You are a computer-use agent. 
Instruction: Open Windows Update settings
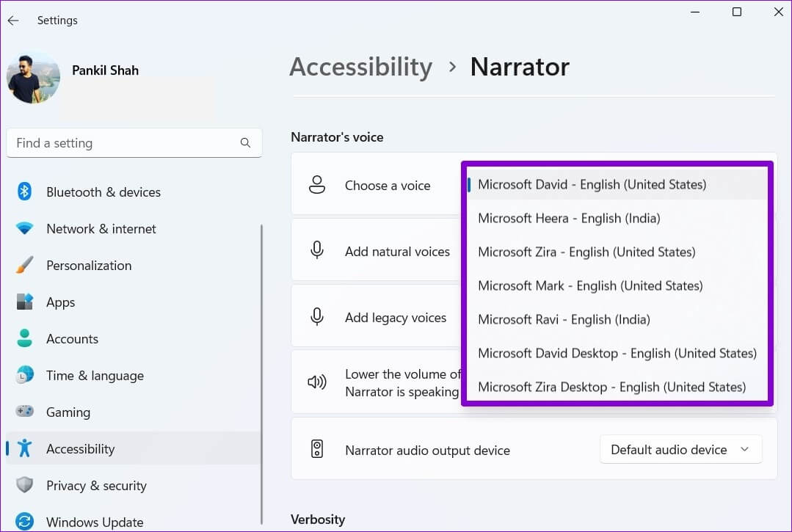pyautogui.click(x=95, y=522)
